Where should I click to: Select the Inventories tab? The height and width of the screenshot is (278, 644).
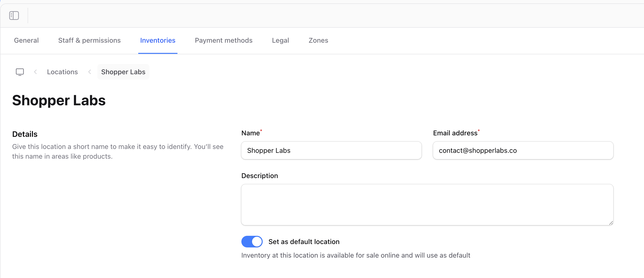158,40
